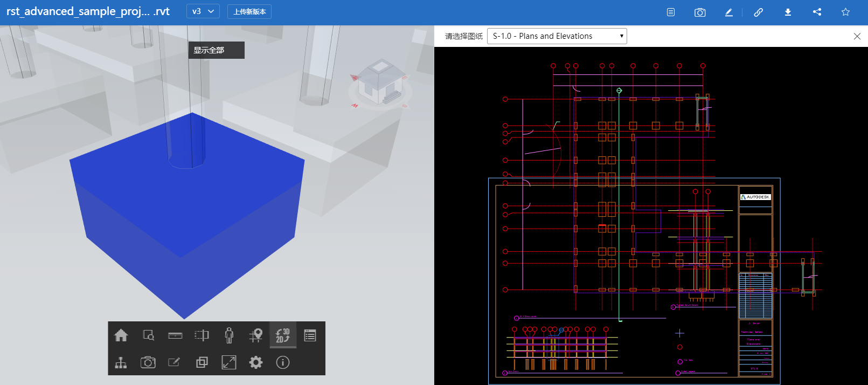Viewport: 868px width, 385px height.
Task: Start first-person walk mode
Action: tap(229, 335)
